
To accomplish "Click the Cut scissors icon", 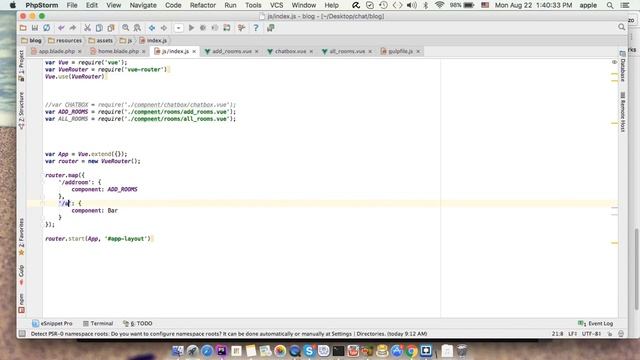I will point(87,28).
